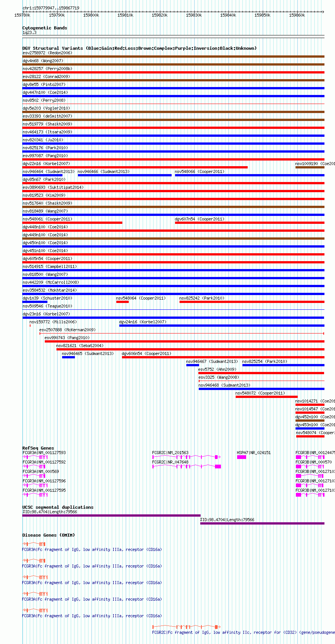Open the DGV Structural Variants track title
Screen dimensions: 335x644
click(139, 48)
